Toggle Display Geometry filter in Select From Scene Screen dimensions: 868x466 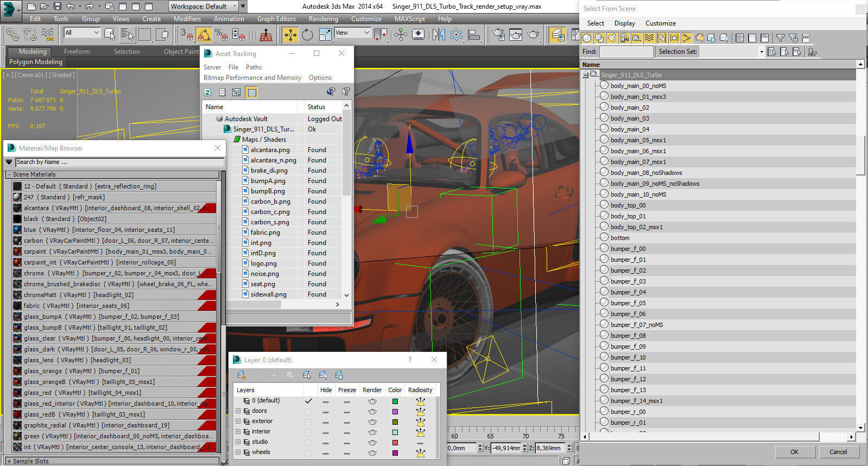[x=587, y=38]
